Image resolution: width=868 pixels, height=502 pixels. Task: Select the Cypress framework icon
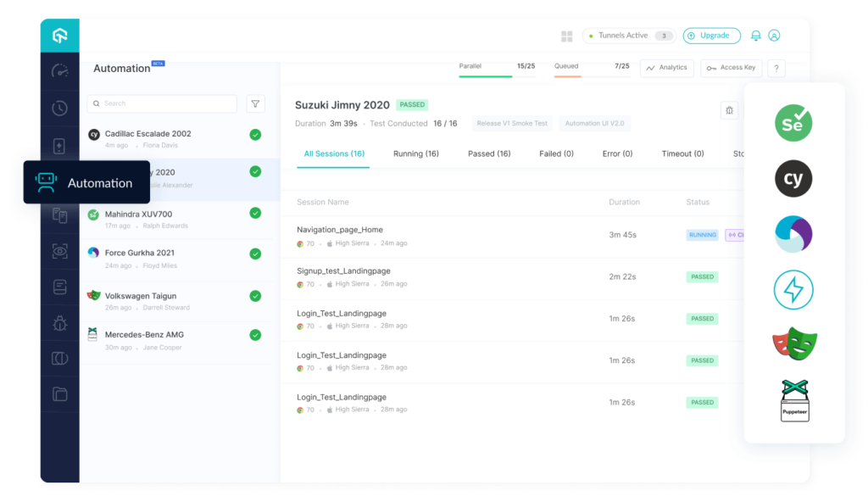[x=793, y=178]
